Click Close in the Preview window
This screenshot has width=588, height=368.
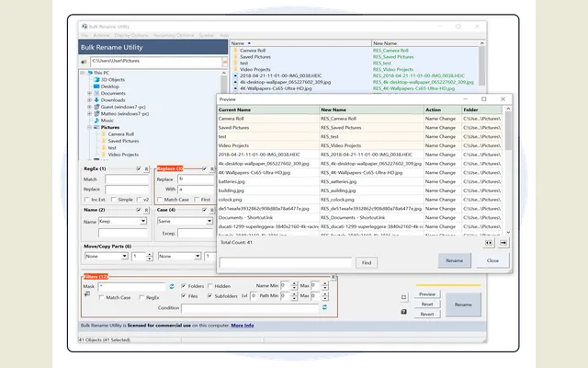[492, 260]
